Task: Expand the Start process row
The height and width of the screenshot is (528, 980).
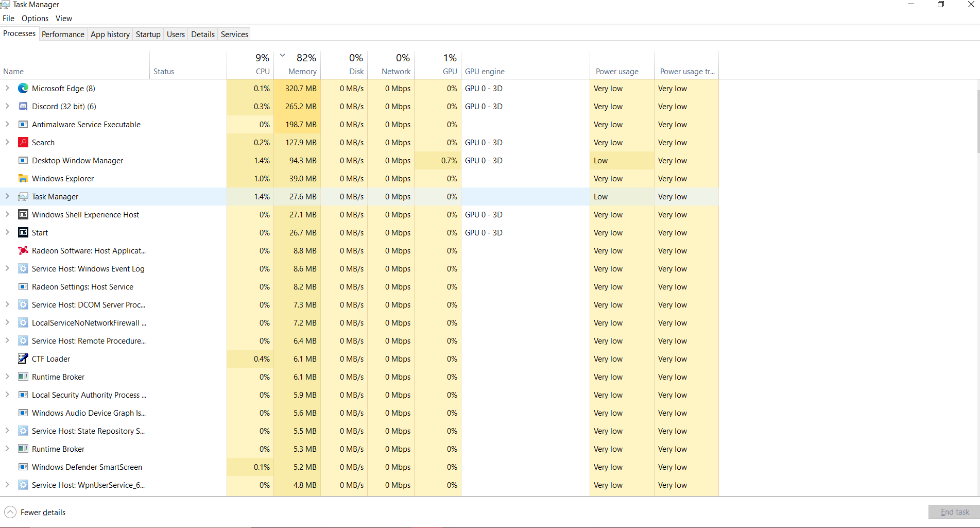Action: (x=7, y=233)
